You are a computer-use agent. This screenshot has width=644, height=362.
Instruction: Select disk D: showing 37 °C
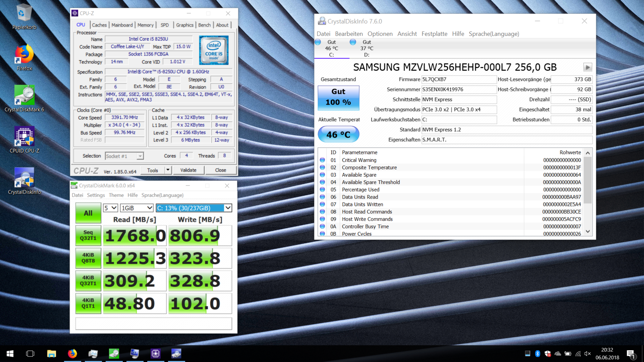[366, 48]
